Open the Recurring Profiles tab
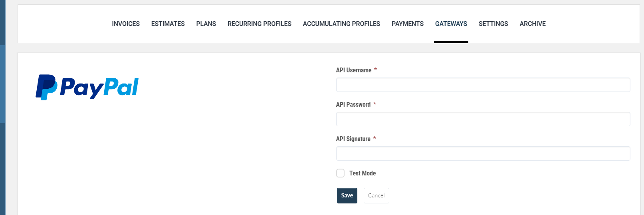644x215 pixels. tap(260, 24)
